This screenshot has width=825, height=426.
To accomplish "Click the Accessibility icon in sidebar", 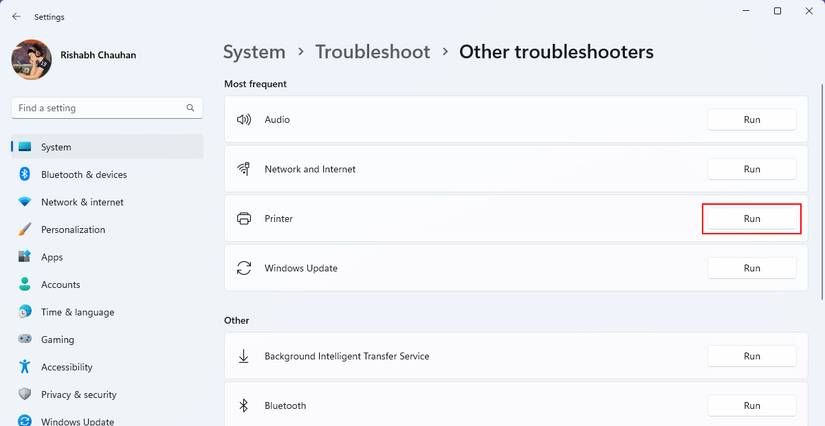I will click(x=25, y=367).
